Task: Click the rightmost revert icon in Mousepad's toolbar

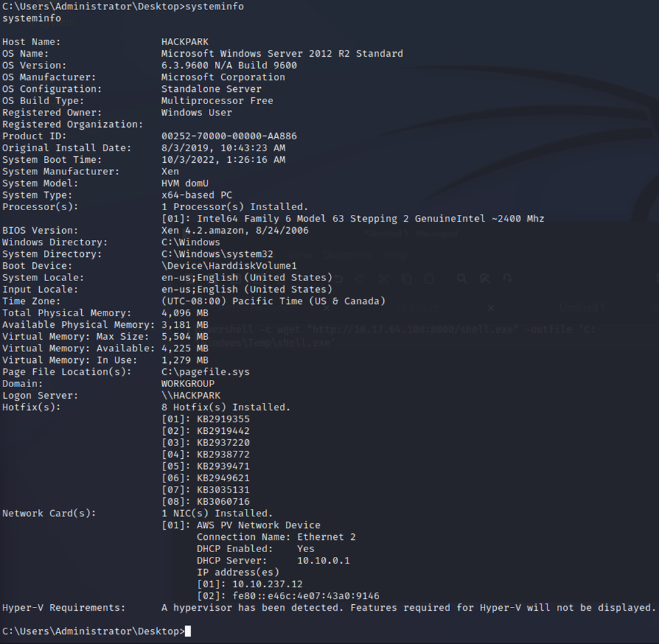Action: 508,279
